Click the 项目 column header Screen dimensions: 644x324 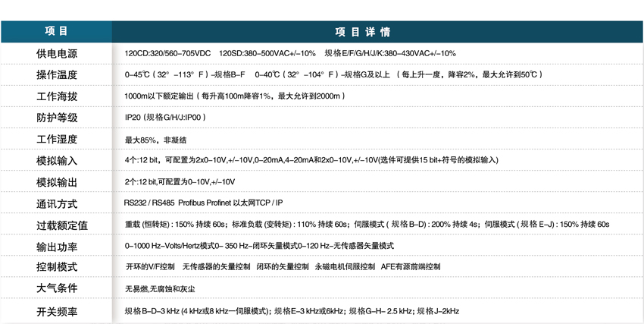57,32
